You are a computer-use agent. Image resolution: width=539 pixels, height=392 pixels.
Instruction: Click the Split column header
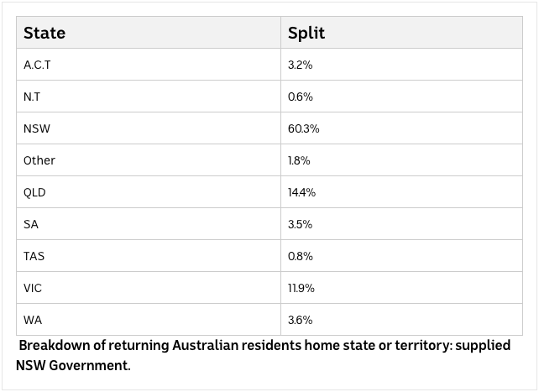[x=306, y=34]
